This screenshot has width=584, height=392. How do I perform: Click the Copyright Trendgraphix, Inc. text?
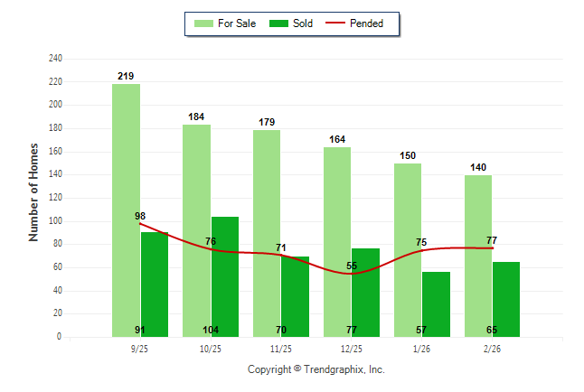[x=316, y=369]
